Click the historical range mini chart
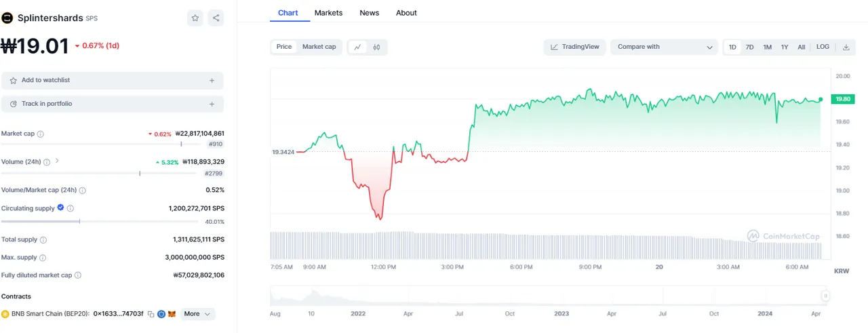The width and height of the screenshot is (868, 333). click(549, 296)
